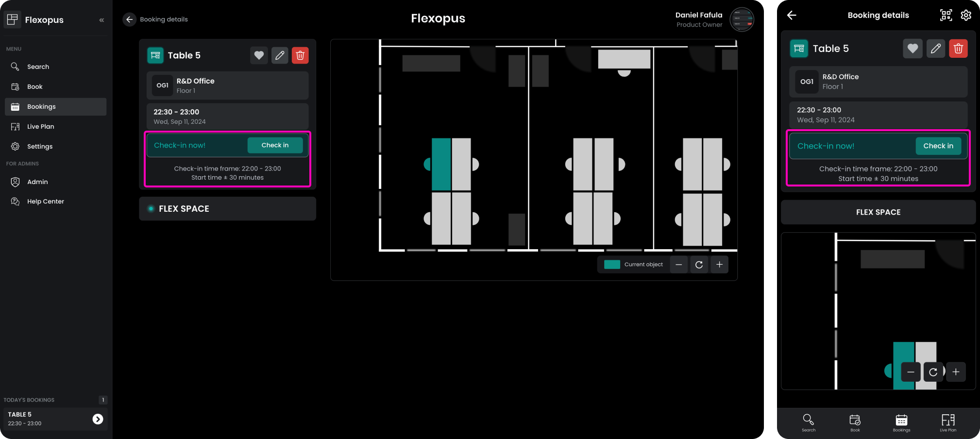
Task: Toggle heart favorite in right mobile panel
Action: tap(912, 49)
